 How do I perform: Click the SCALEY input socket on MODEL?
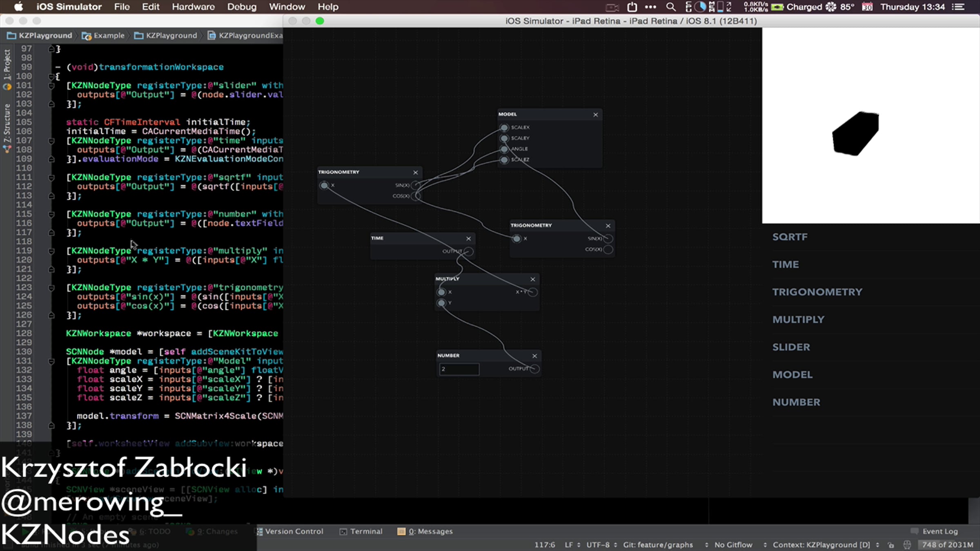click(x=504, y=138)
